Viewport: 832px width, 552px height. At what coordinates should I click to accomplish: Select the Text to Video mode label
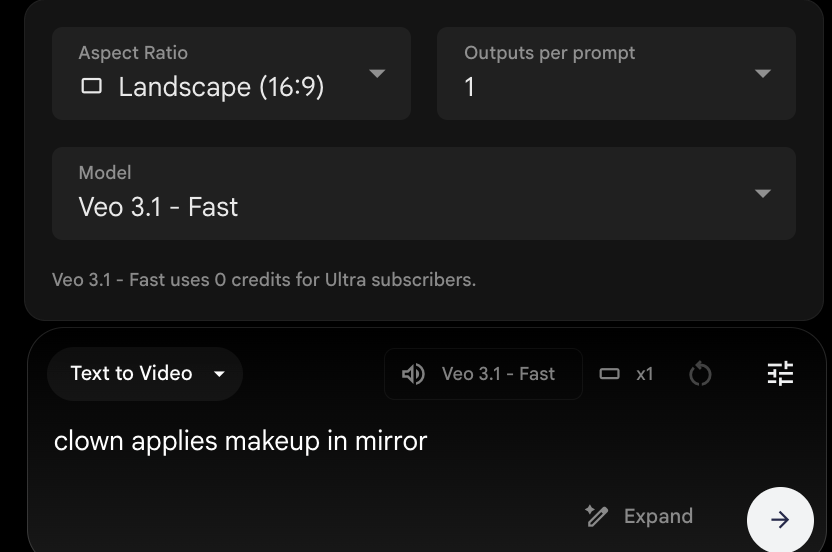(x=131, y=374)
